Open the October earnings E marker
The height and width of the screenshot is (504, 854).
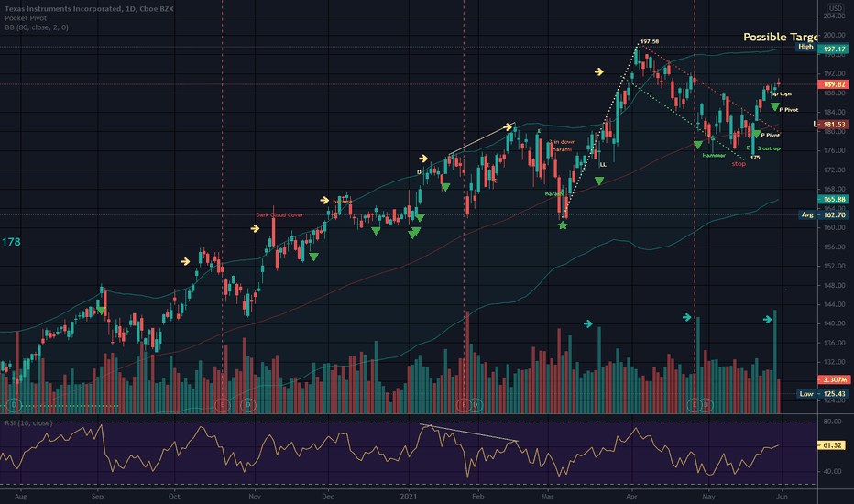[222, 405]
